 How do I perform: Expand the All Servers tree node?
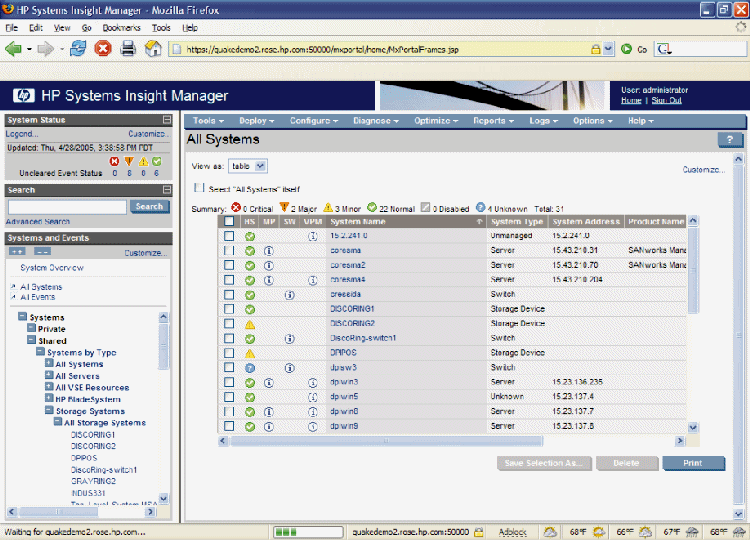[x=49, y=376]
